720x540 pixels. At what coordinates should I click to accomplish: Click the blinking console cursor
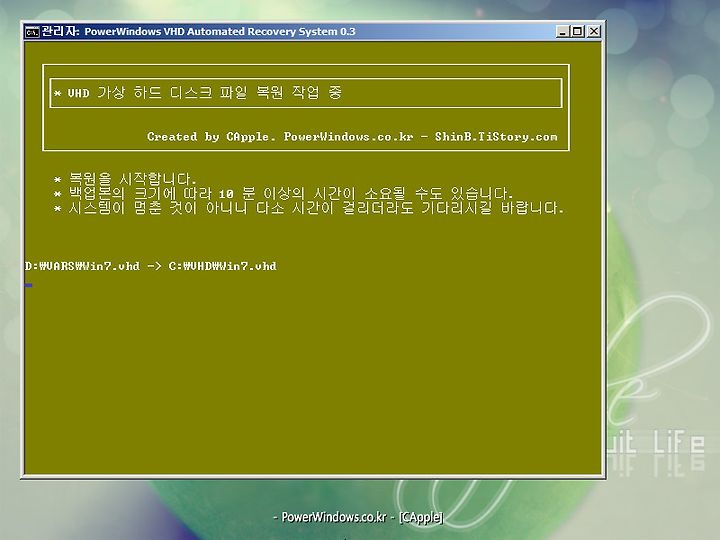pyautogui.click(x=28, y=286)
